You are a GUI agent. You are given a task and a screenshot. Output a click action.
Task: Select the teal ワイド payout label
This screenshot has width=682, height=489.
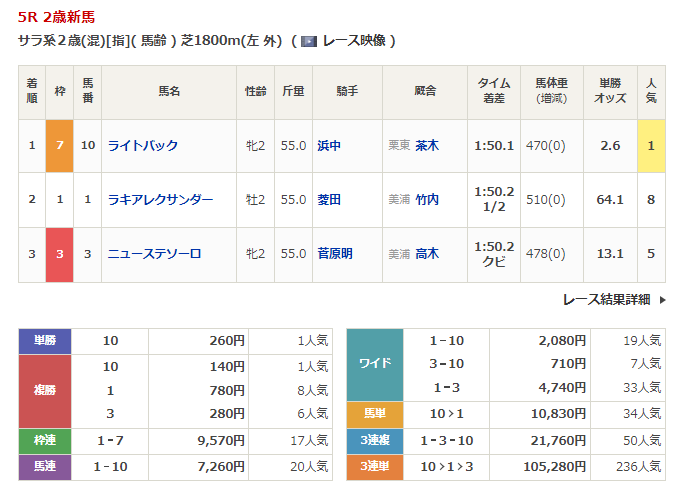tap(375, 364)
